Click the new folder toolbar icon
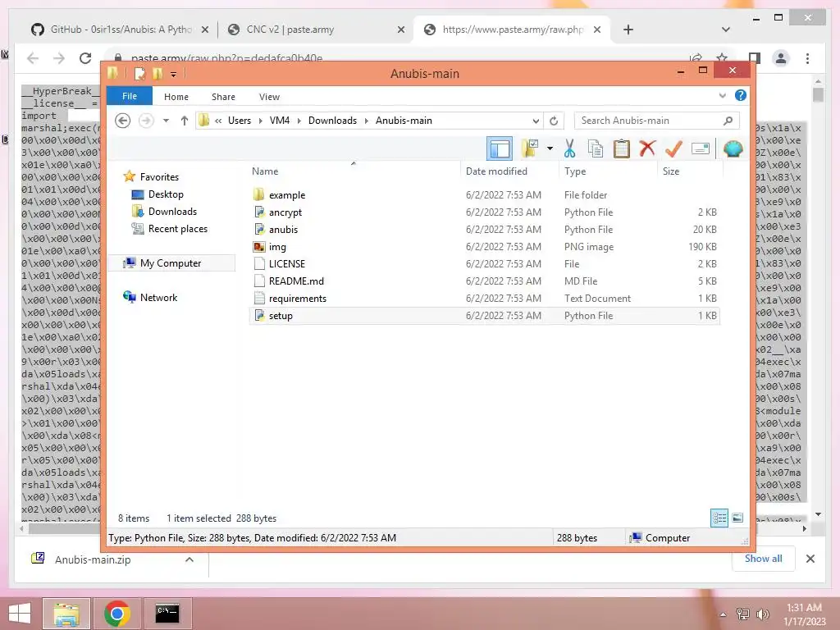This screenshot has width=840, height=630. coord(529,148)
